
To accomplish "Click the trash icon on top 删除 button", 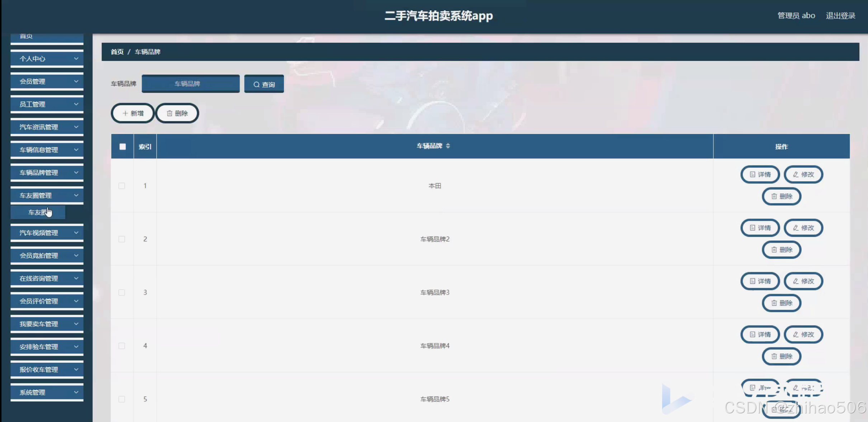I will coord(170,113).
